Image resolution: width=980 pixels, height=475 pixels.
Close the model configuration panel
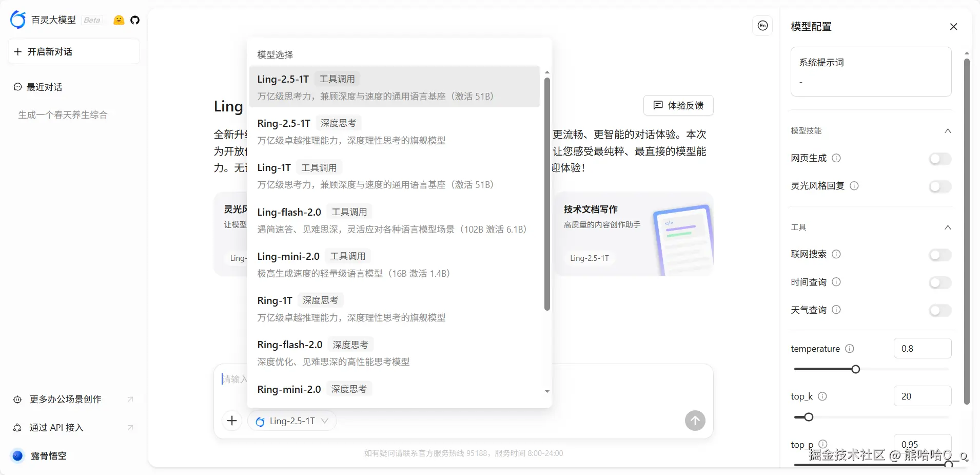[x=953, y=27]
